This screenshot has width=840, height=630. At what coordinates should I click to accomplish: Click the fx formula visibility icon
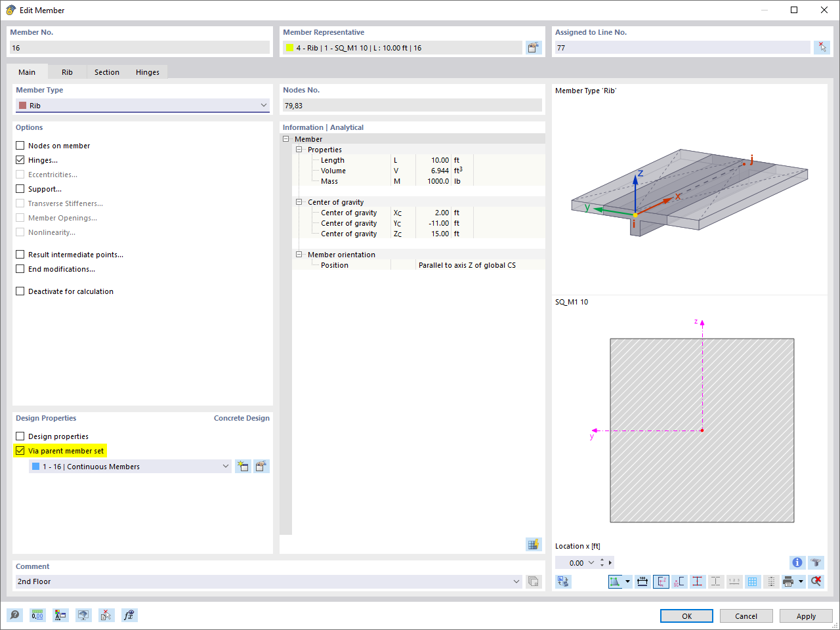129,615
